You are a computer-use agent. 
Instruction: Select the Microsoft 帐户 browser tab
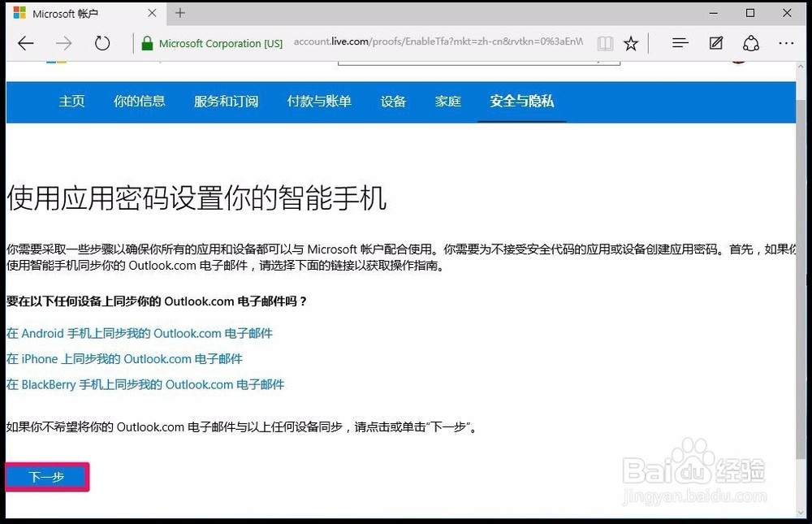[x=85, y=13]
